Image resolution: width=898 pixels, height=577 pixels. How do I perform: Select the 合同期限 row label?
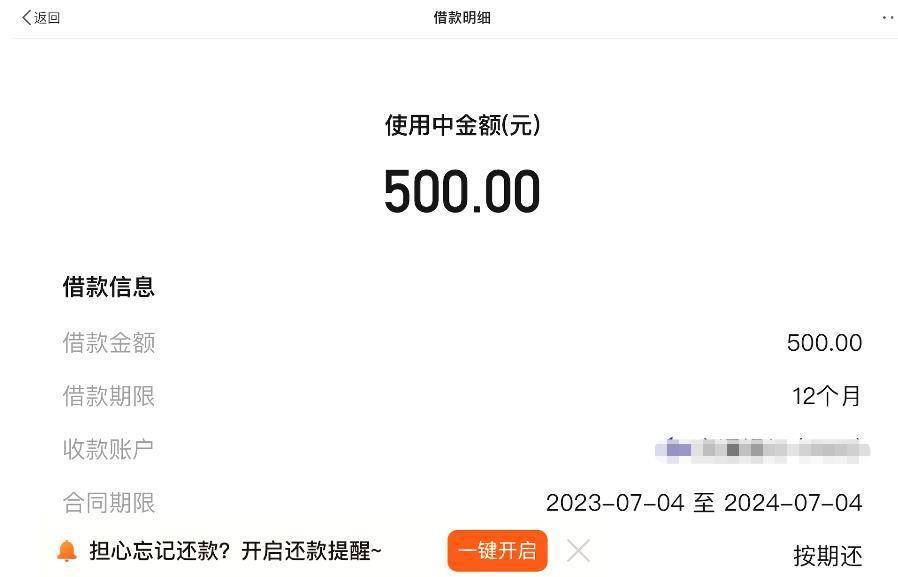109,503
